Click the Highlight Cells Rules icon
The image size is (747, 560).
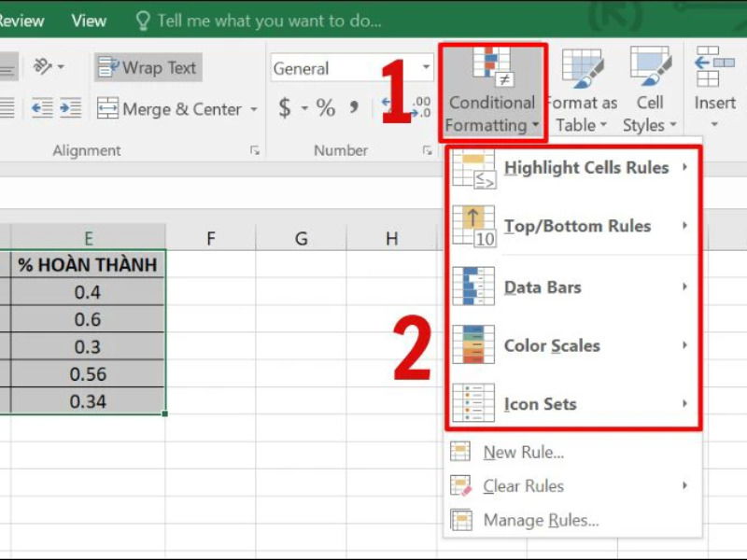coord(473,168)
